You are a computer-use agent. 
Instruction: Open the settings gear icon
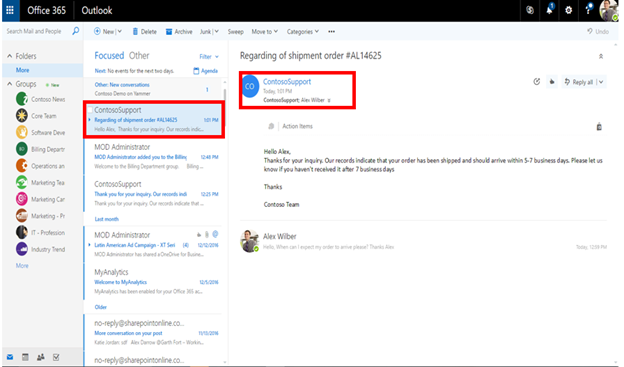[568, 10]
